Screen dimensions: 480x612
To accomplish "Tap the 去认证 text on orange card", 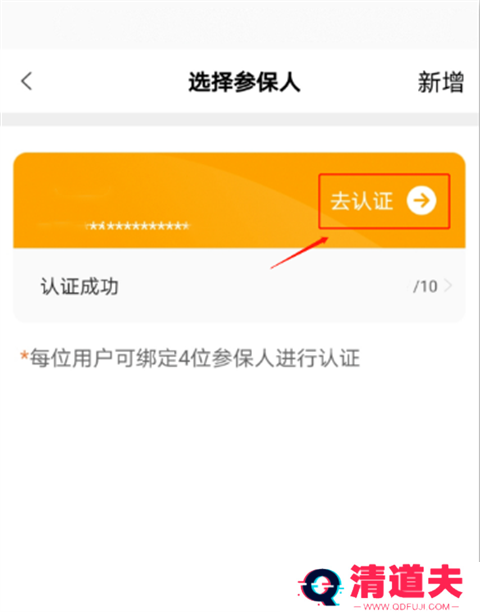I will (x=361, y=201).
